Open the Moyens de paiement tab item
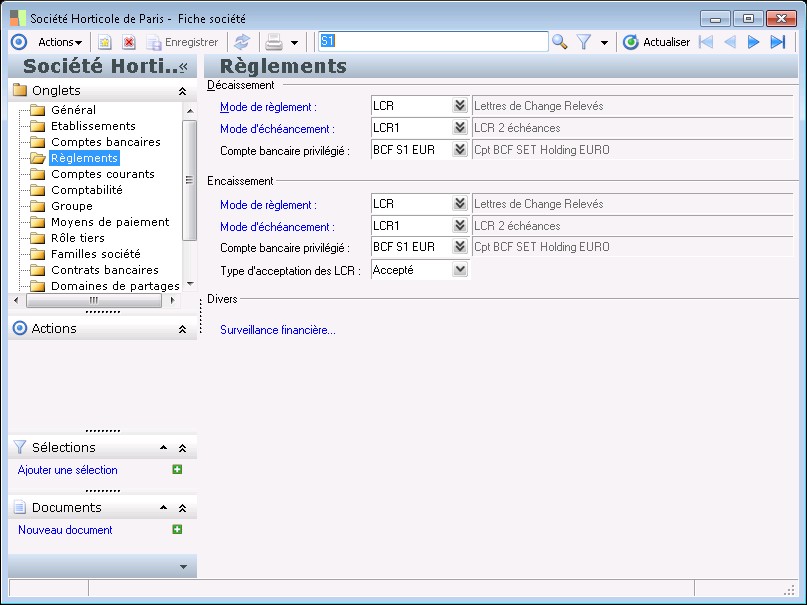 (x=110, y=222)
